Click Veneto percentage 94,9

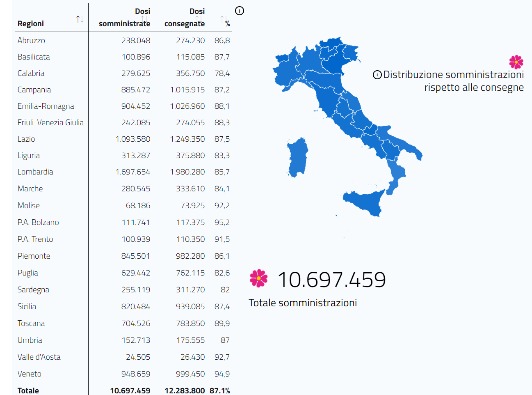(222, 374)
